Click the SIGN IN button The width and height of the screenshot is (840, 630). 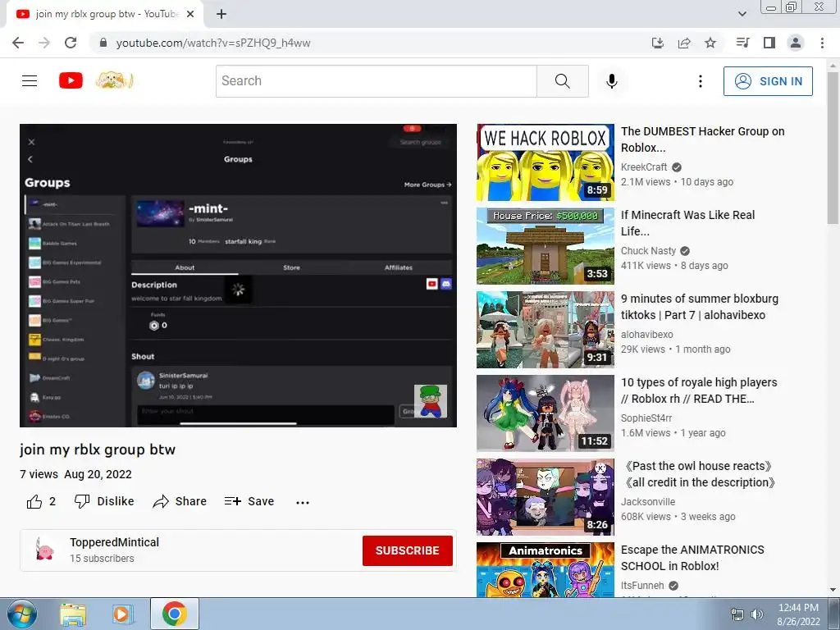[x=768, y=81]
